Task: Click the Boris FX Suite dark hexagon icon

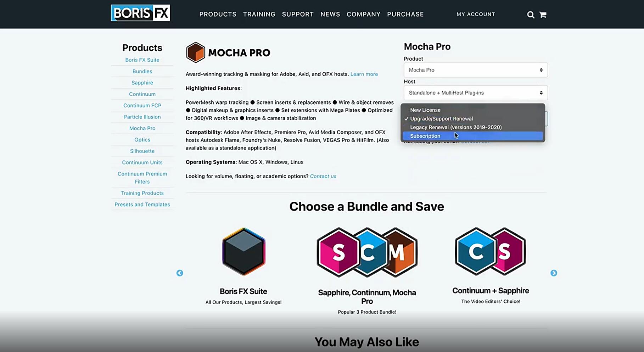Action: click(x=243, y=252)
